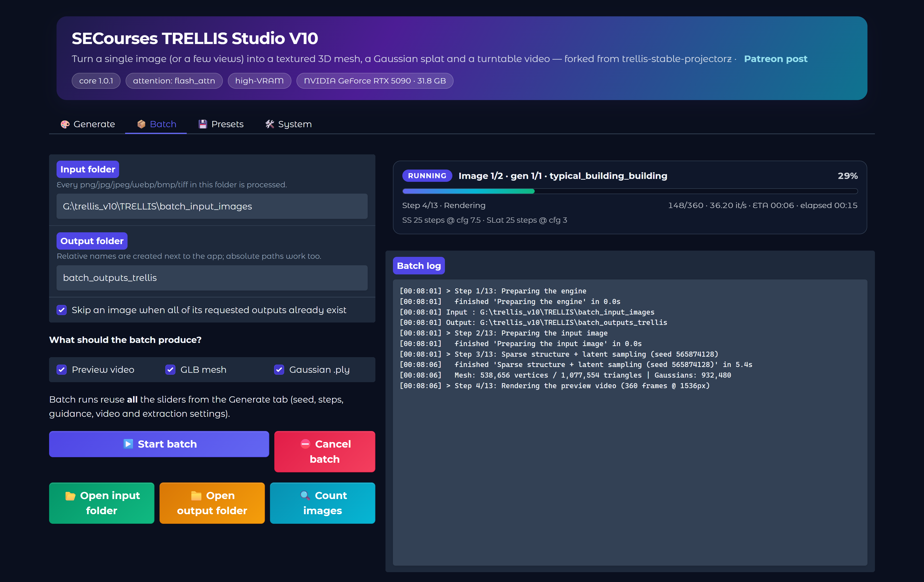Click the palette icon on Generate tab
This screenshot has height=582, width=924.
[65, 124]
